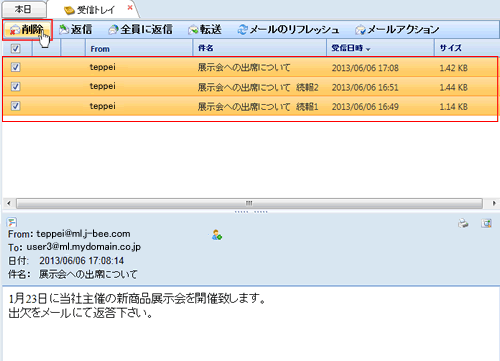Click the scrollbar right arrow
Image resolution: width=500 pixels, height=361 pixels.
click(494, 203)
